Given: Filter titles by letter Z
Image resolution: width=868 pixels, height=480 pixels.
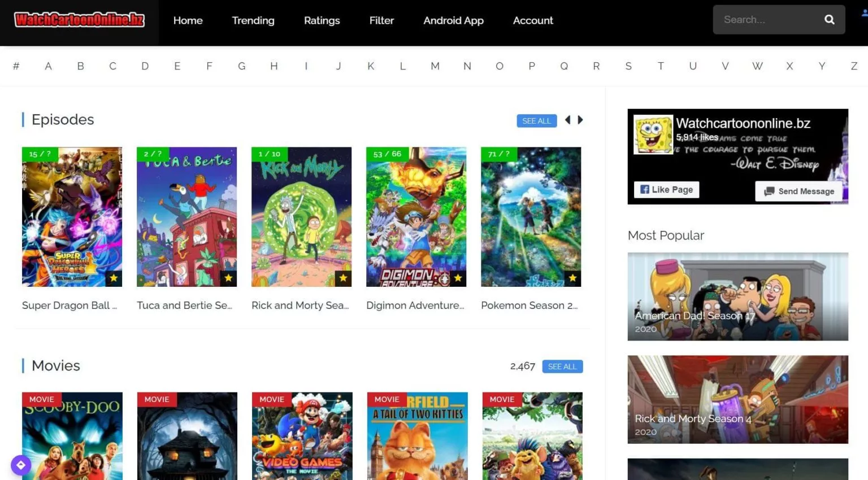Looking at the screenshot, I should (854, 66).
